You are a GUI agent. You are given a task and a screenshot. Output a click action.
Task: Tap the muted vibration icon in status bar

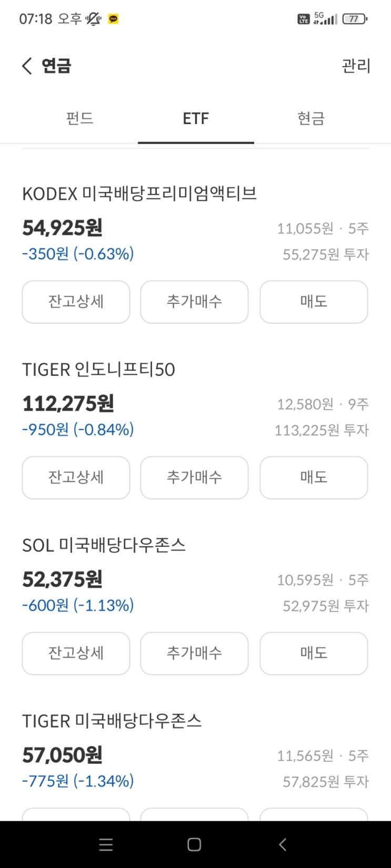click(x=94, y=19)
